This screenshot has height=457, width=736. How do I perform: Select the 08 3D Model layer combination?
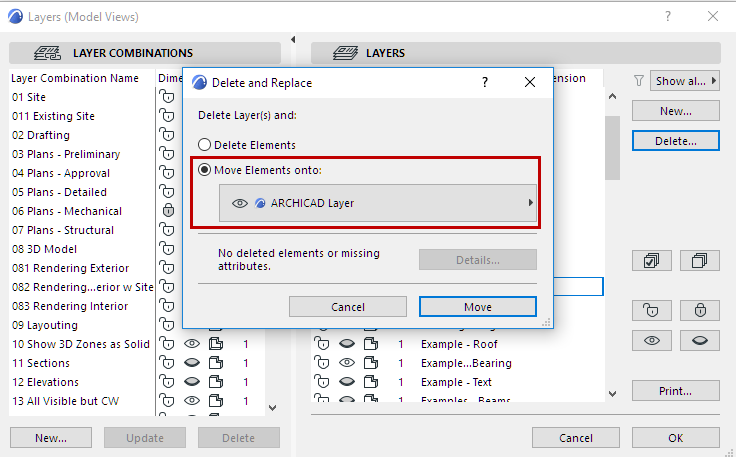click(x=45, y=249)
